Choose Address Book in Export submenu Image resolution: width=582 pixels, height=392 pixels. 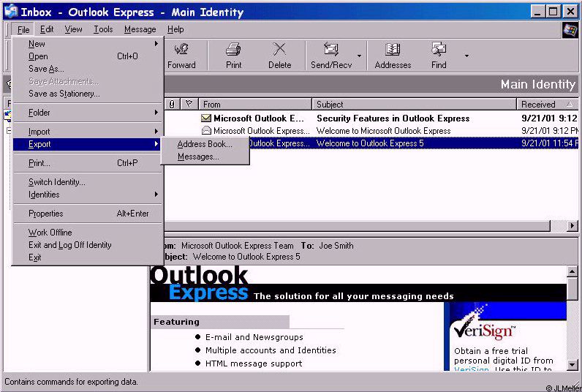pos(205,144)
